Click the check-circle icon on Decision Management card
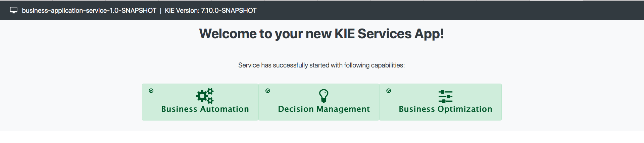The image size is (644, 143). (268, 91)
